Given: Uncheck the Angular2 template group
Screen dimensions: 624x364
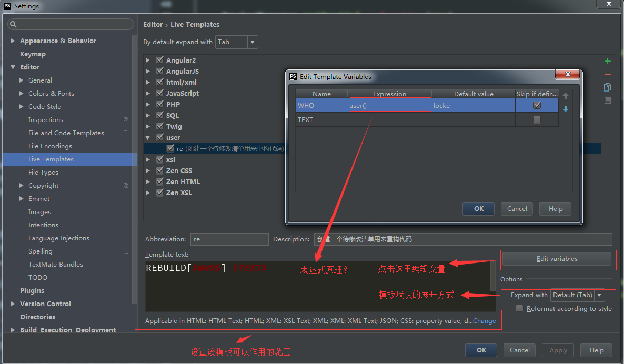Looking at the screenshot, I should coord(160,60).
